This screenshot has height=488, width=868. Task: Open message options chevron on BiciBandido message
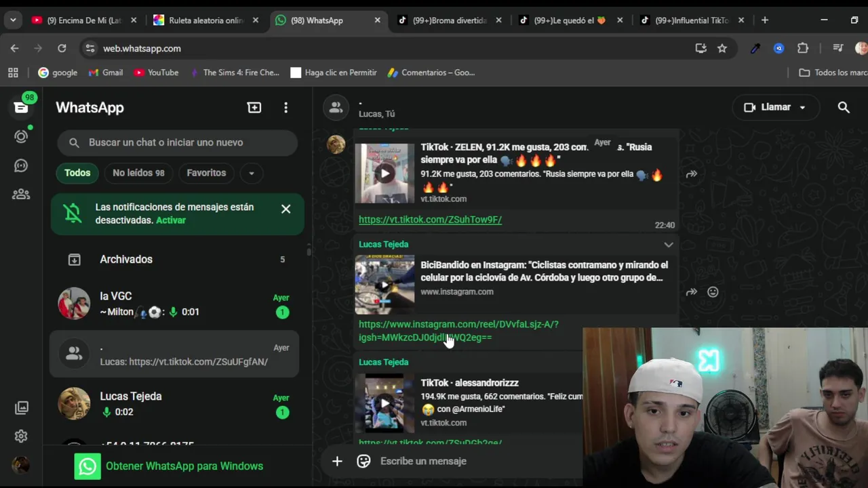click(669, 245)
